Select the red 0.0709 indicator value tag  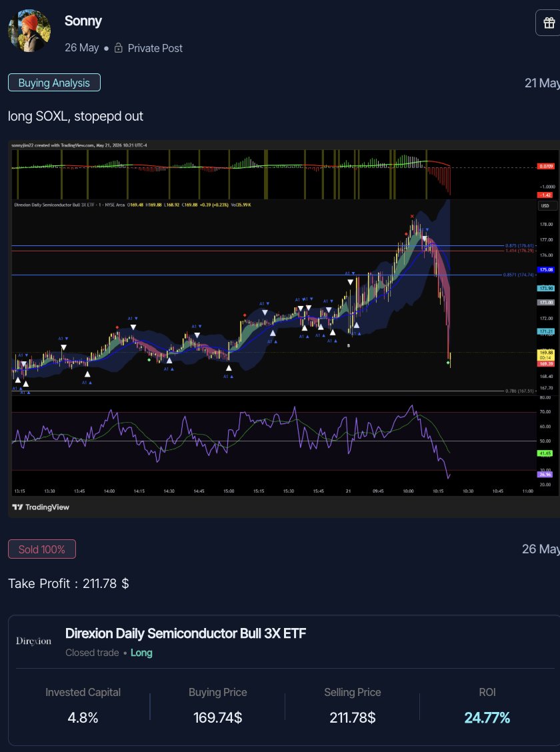click(x=546, y=167)
